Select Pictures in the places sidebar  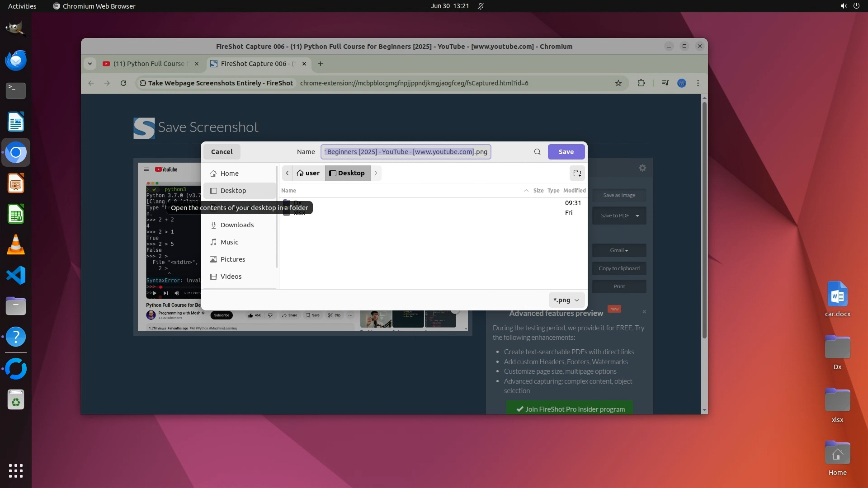tap(233, 259)
